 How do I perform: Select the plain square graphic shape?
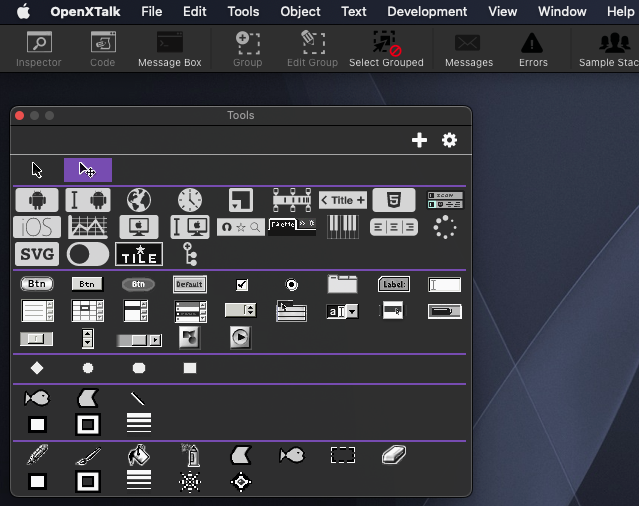coord(190,368)
